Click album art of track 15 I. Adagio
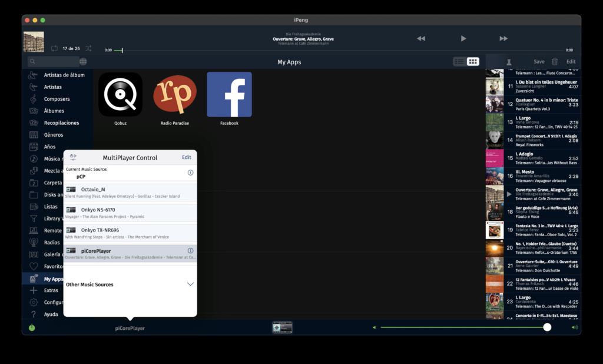The image size is (603, 364). pyautogui.click(x=495, y=158)
